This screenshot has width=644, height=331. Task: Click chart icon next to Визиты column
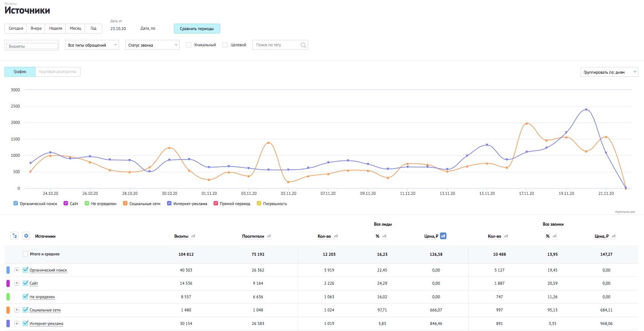193,236
